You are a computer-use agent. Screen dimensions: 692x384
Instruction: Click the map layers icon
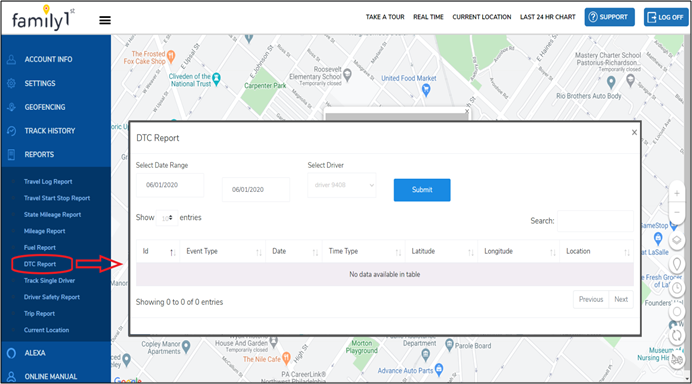(x=677, y=241)
